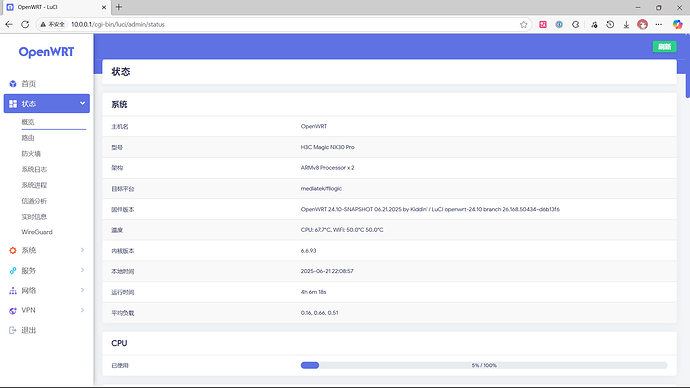This screenshot has height=388, width=690.
Task: Click the 服务 link icon
Action: 13,271
